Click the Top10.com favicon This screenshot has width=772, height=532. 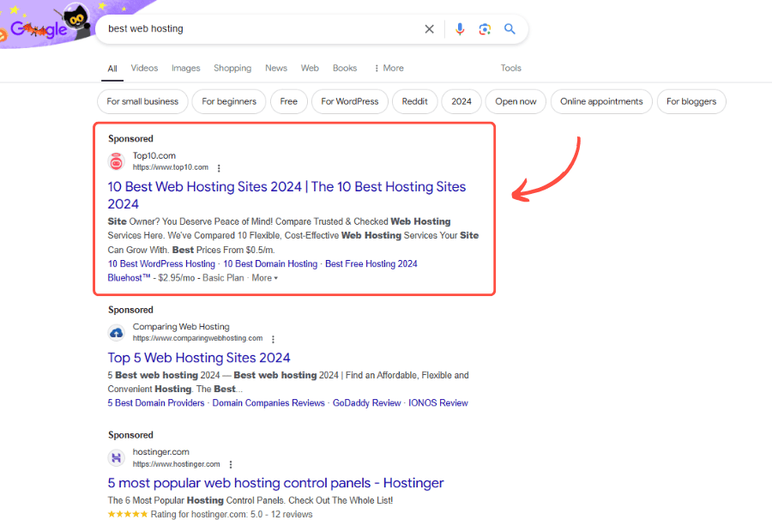pos(116,161)
